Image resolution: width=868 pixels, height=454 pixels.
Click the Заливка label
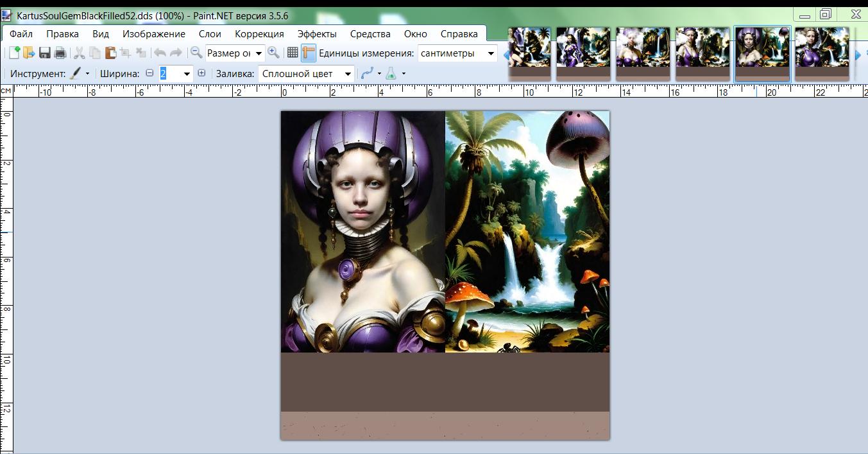coord(235,74)
